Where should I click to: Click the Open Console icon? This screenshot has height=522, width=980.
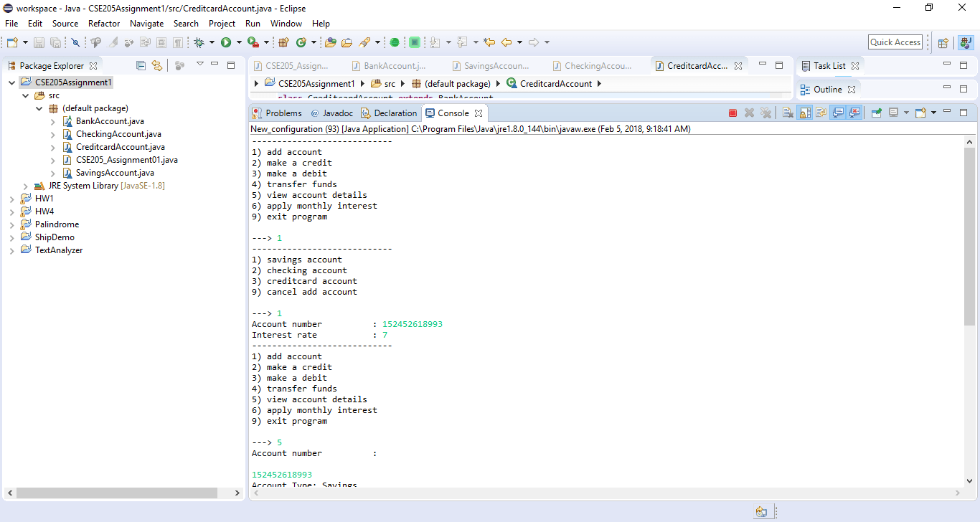[x=921, y=113]
